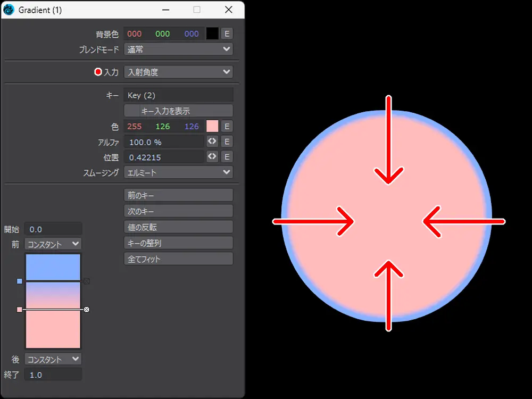
Task: Click the アルファ value spinner arrows
Action: click(212, 142)
